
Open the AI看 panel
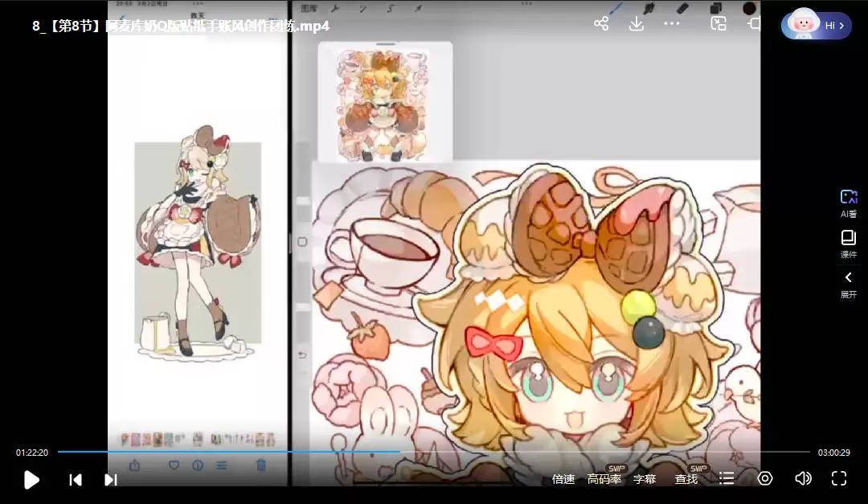pos(848,203)
